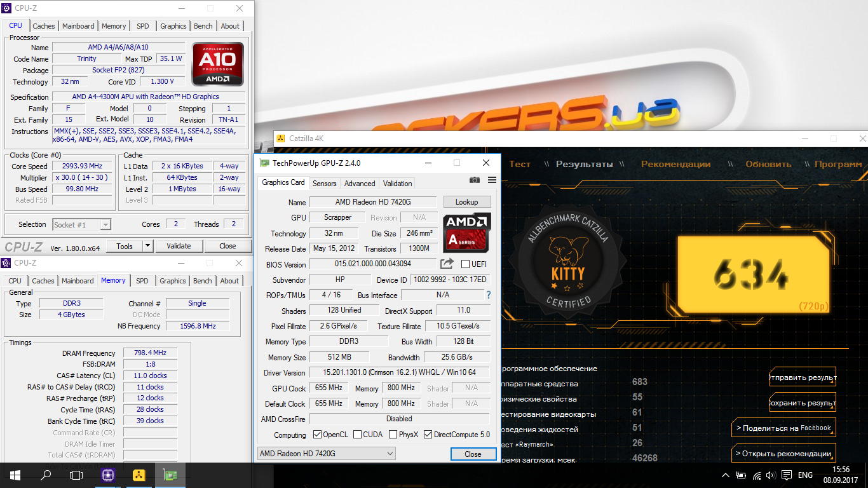Toggle the OpenCL checkbox
Viewport: 868px width, 488px height.
pos(318,435)
